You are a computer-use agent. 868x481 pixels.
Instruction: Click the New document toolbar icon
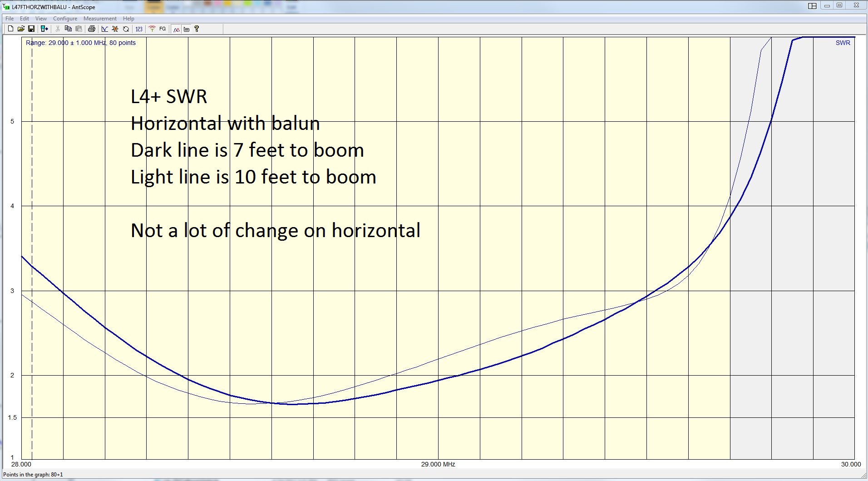(10, 29)
